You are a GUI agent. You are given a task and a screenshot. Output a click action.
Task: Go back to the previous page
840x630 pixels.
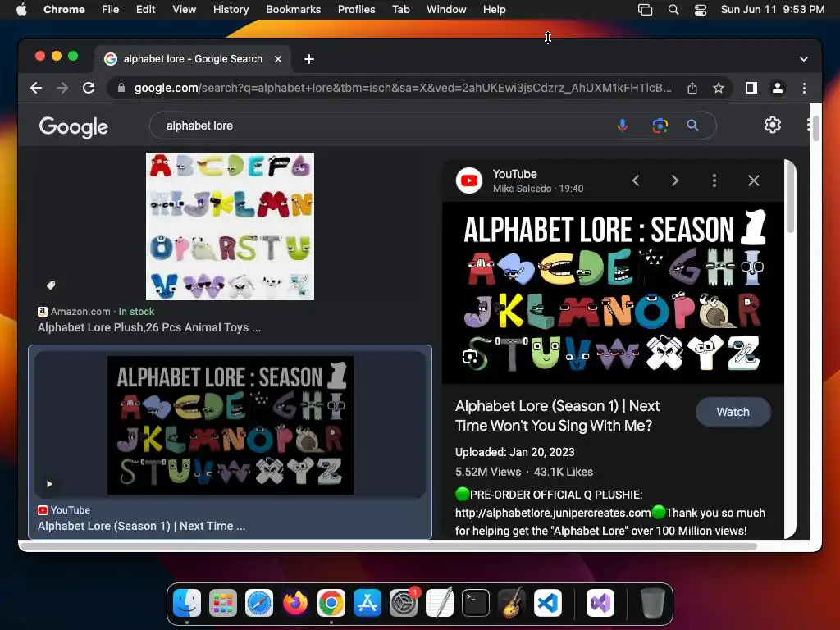tap(36, 88)
